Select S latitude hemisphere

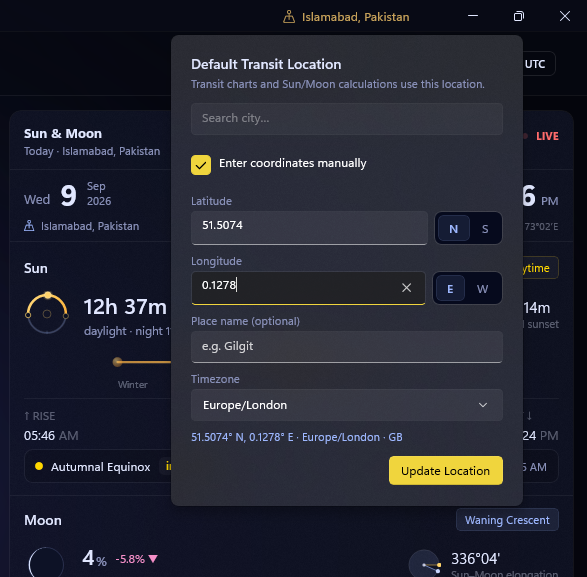tap(485, 228)
